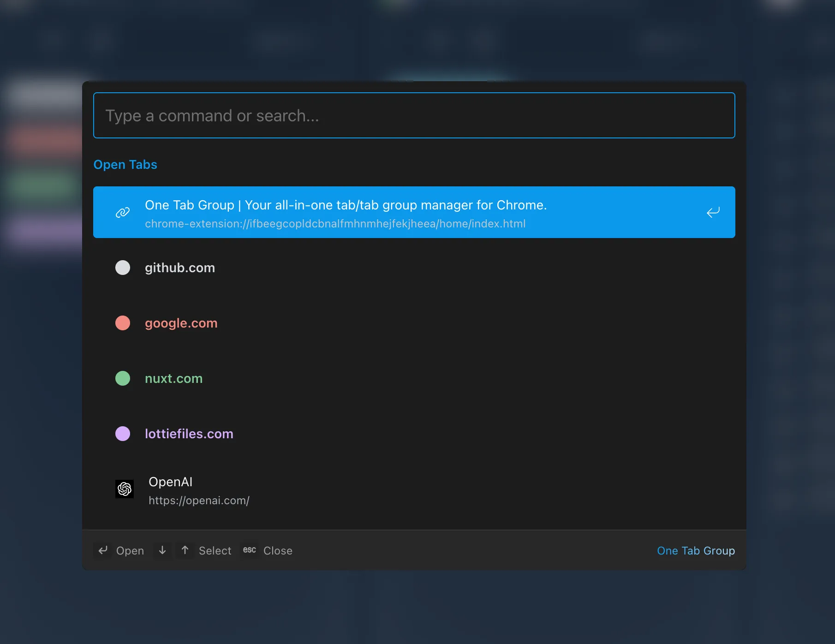Click the enter key icon beside Open

click(x=103, y=550)
